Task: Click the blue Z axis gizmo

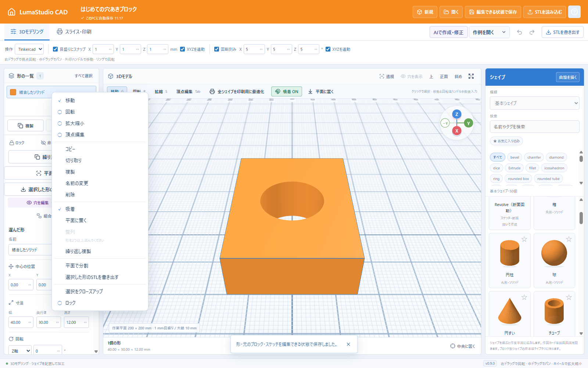Action: tap(457, 114)
